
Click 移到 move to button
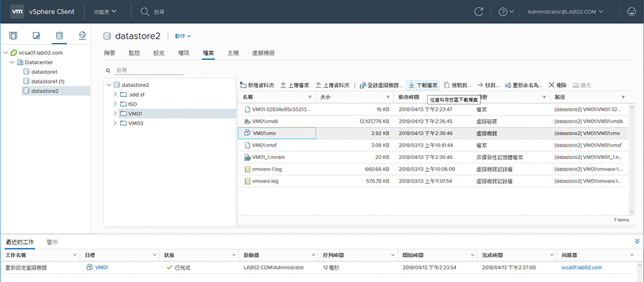click(x=488, y=86)
